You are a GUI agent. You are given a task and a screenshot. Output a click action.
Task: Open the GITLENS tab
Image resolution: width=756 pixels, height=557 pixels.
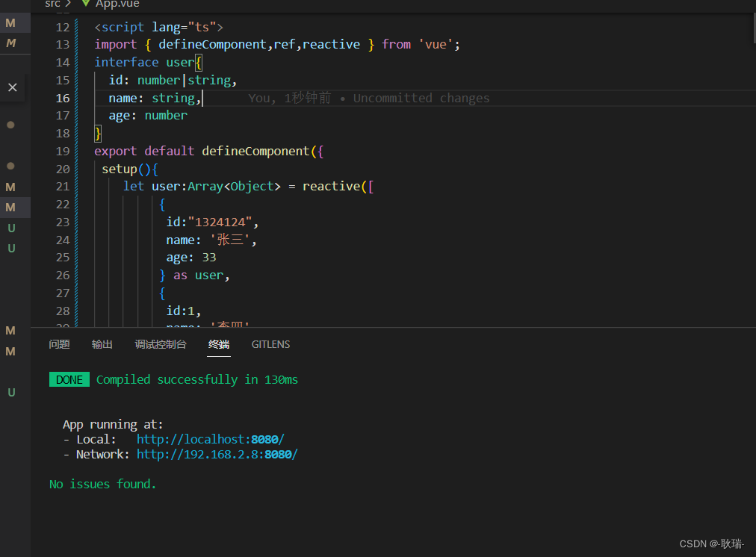(270, 344)
